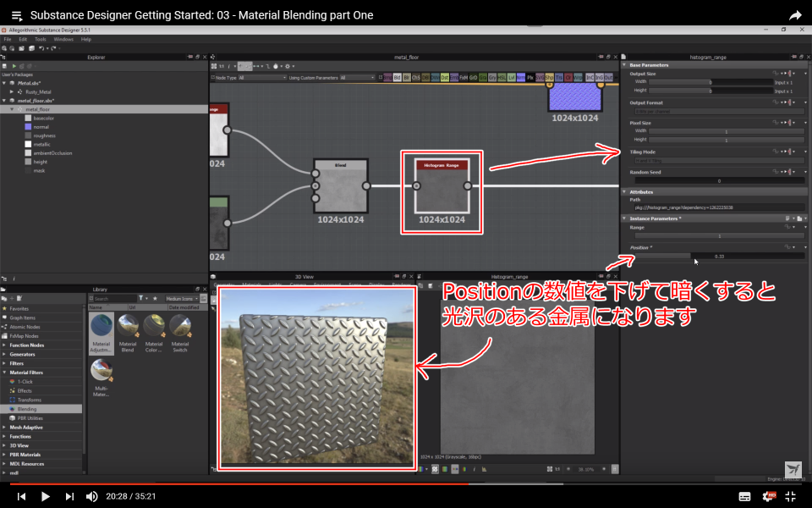Show the histogram in the 2D view toolbar

click(484, 469)
